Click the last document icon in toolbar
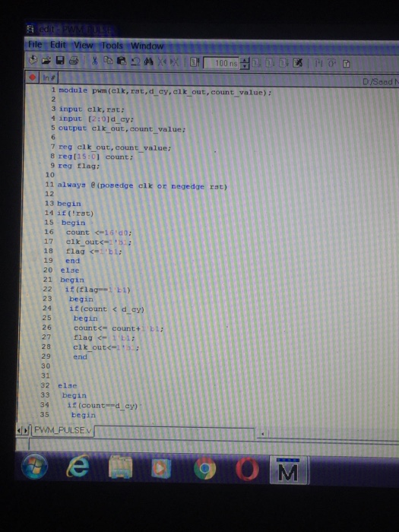399x532 pixels. 346,64
